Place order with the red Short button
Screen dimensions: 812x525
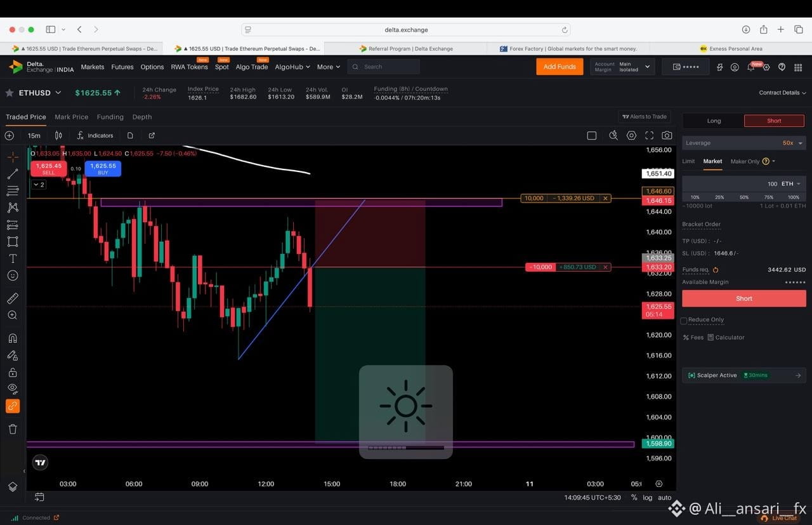pyautogui.click(x=744, y=298)
